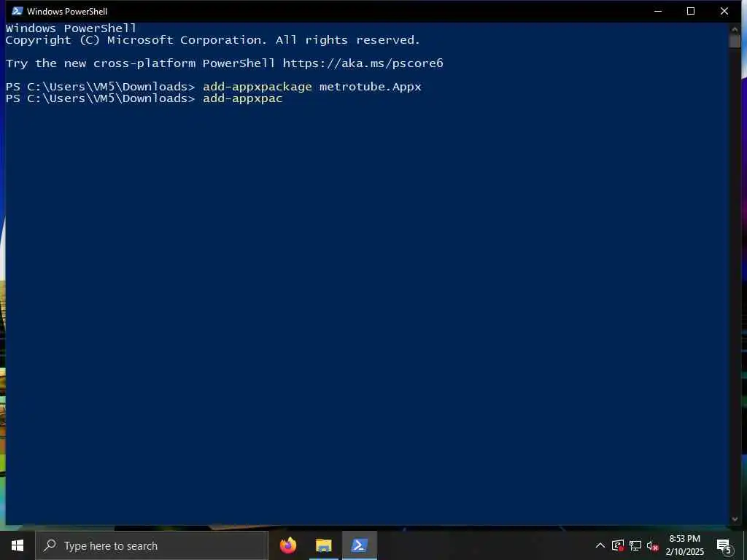This screenshot has height=560, width=747.
Task: Open File Explorer from the taskbar
Action: [323, 545]
